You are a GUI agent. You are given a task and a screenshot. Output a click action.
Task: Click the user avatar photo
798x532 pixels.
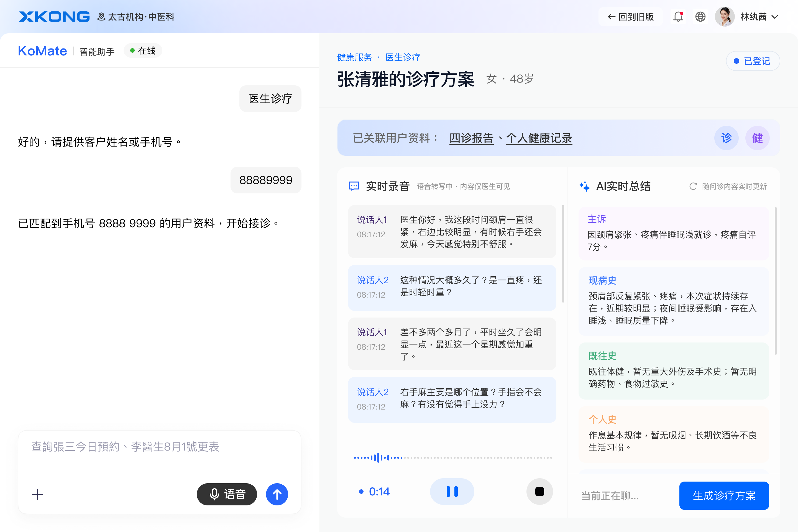725,17
